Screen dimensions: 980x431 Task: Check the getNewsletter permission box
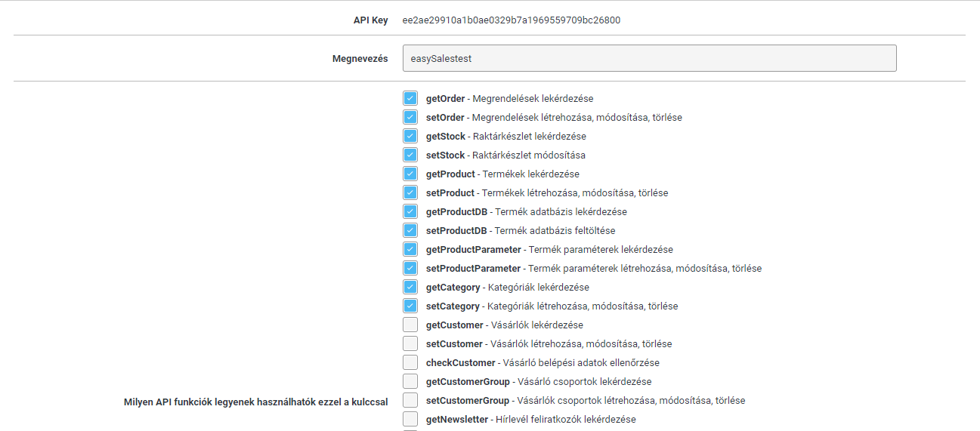coord(410,419)
